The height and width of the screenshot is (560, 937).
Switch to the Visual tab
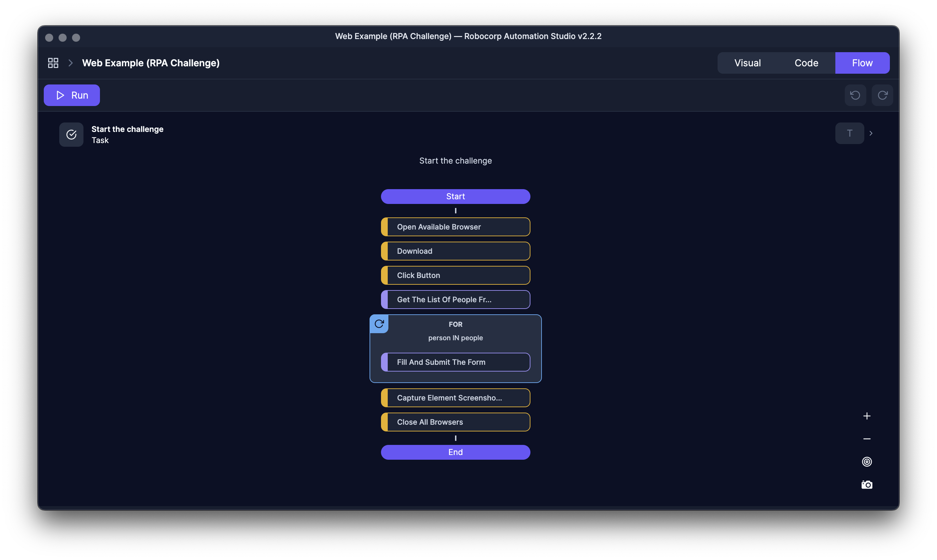pyautogui.click(x=747, y=63)
